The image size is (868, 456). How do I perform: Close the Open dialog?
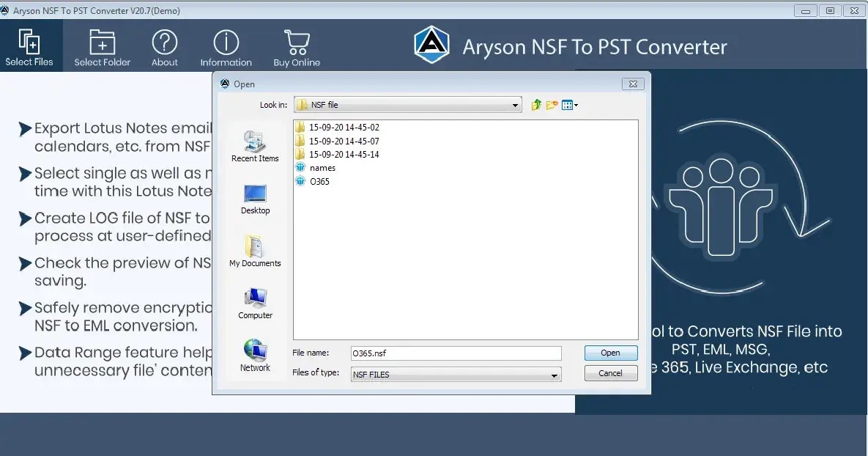coord(633,84)
